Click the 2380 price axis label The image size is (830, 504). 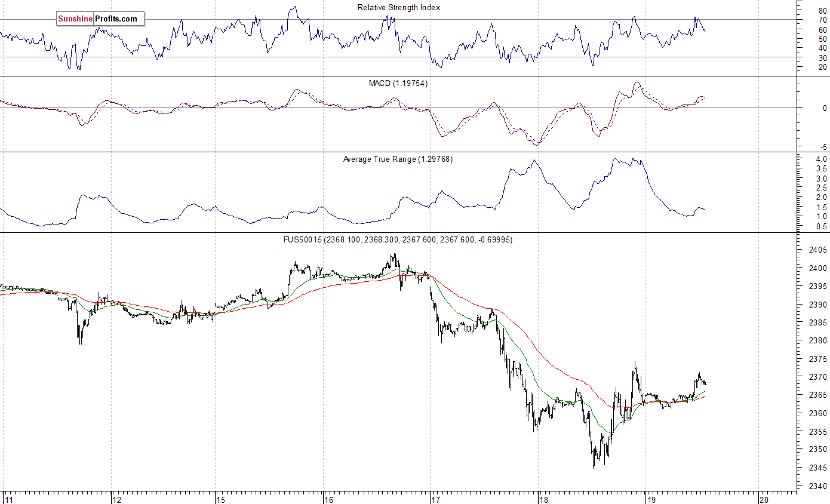click(819, 340)
